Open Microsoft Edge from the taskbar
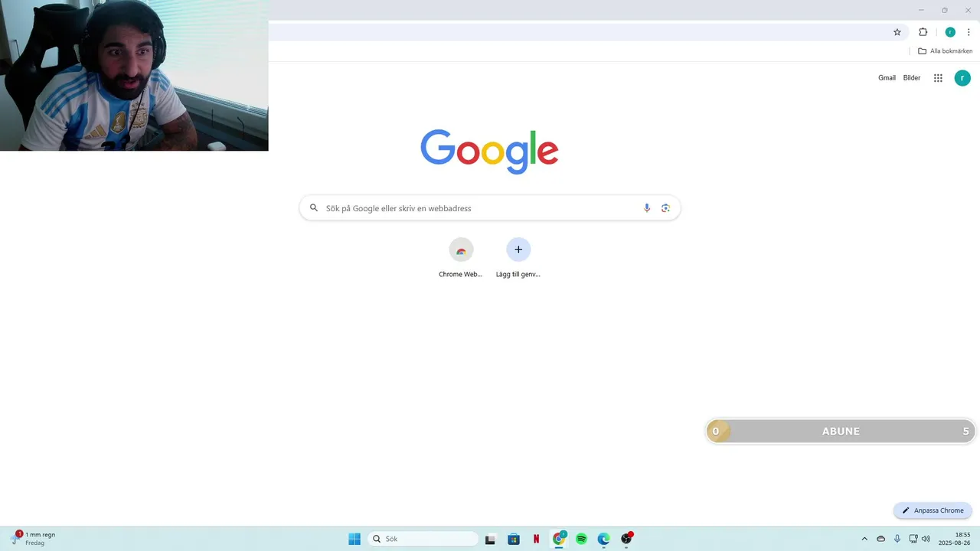980x551 pixels. pos(603,539)
